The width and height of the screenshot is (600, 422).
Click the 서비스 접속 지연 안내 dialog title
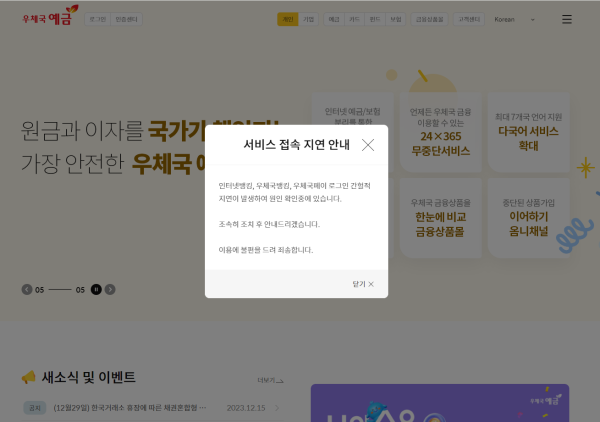297,145
